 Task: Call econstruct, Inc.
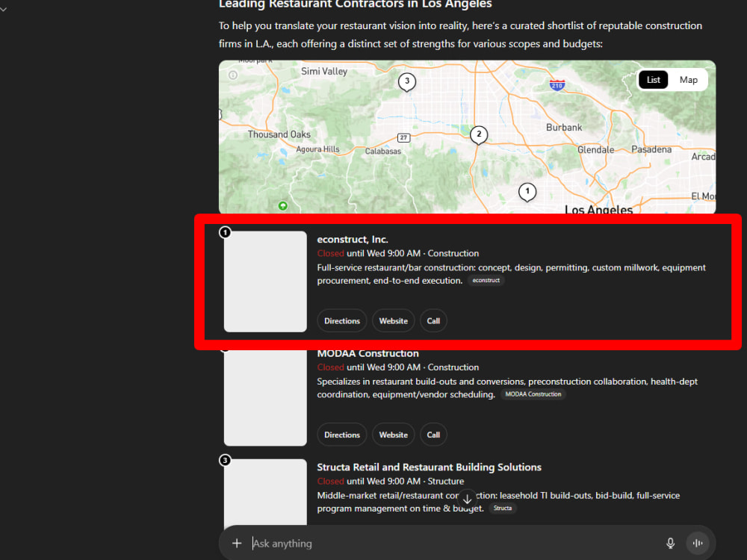433,321
